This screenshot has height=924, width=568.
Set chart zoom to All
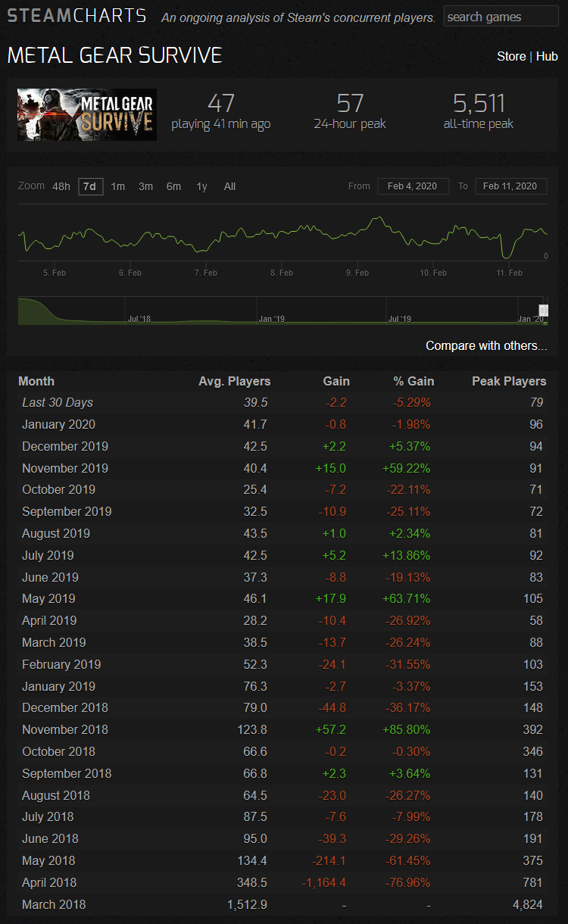point(229,186)
